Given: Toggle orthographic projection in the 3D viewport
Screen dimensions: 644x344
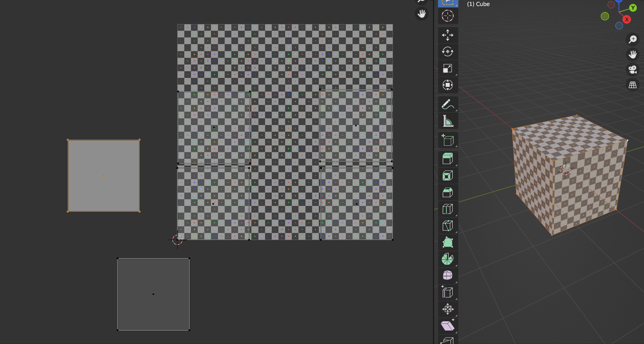Looking at the screenshot, I should click(x=633, y=85).
